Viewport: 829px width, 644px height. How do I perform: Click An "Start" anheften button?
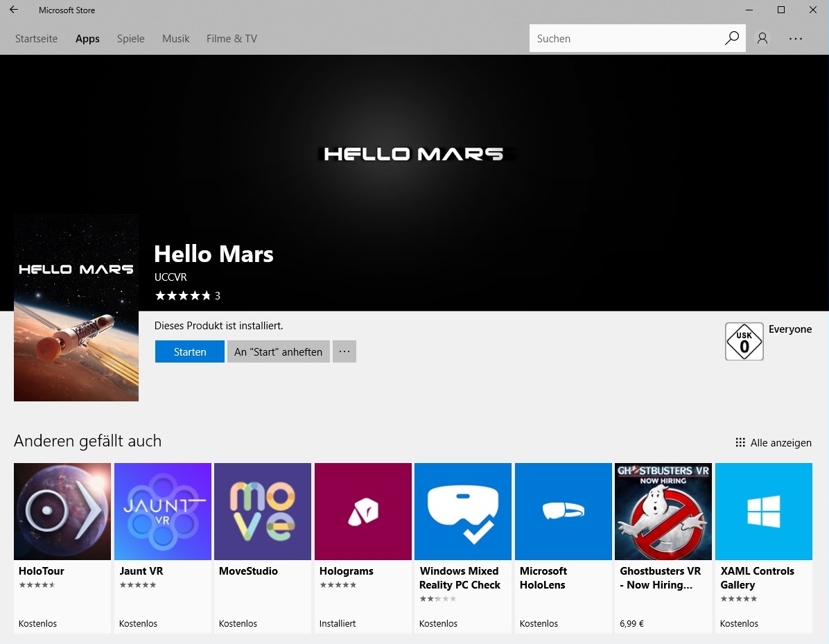[x=278, y=352]
